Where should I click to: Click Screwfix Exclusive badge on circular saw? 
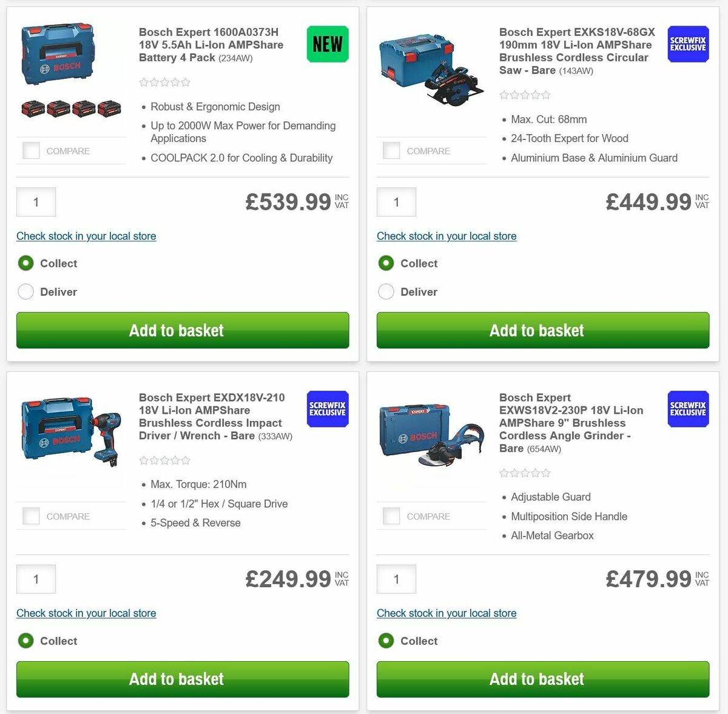click(x=687, y=44)
